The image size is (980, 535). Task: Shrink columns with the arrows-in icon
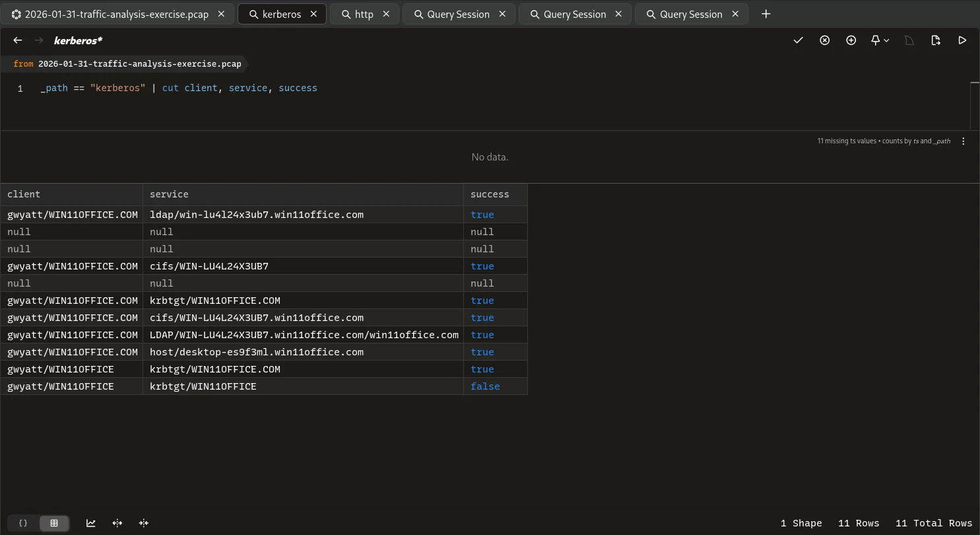pos(144,523)
